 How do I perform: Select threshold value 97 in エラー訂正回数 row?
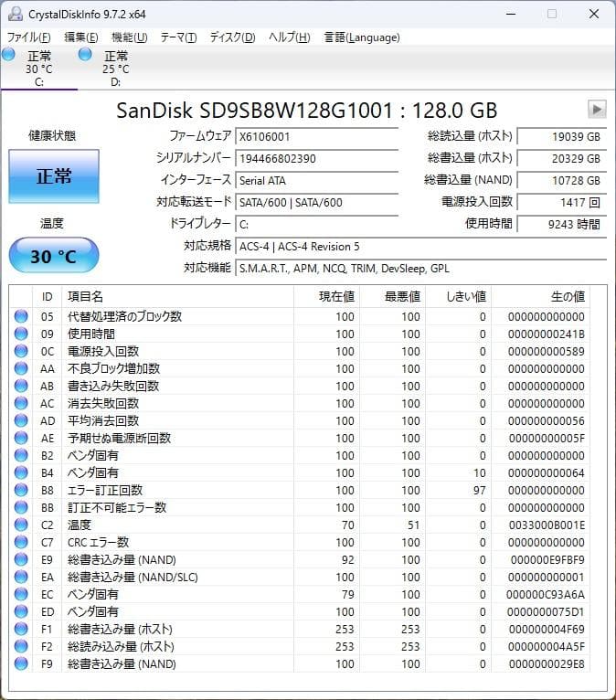480,490
